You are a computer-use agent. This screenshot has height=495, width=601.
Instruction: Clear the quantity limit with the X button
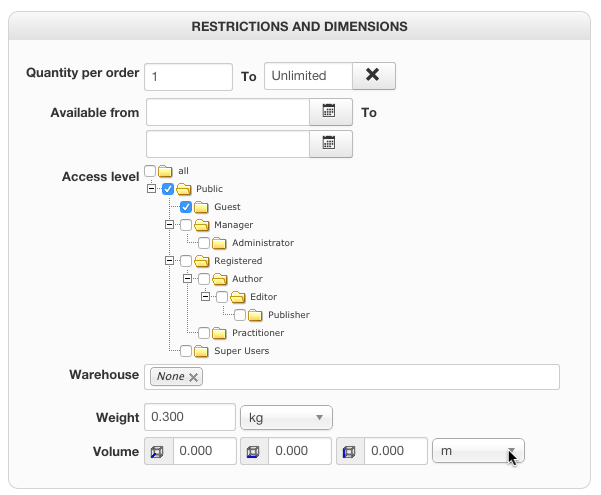click(x=374, y=76)
